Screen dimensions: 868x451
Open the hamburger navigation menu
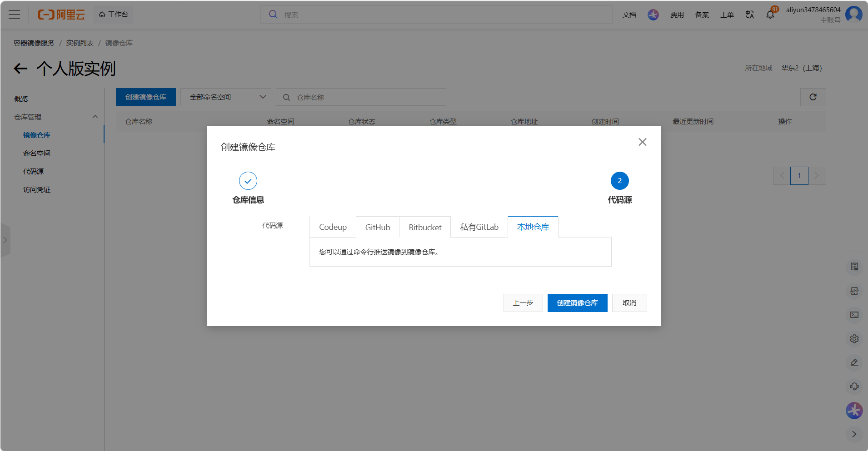click(x=15, y=15)
